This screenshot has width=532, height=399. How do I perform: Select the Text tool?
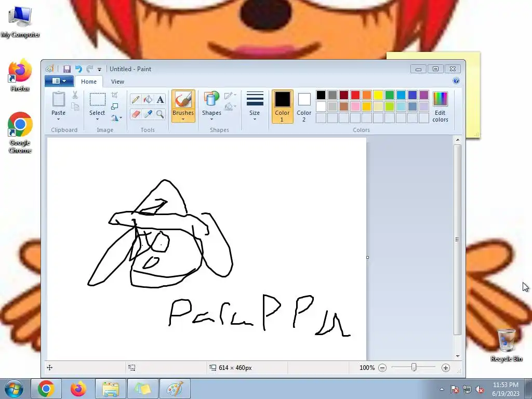pyautogui.click(x=160, y=99)
